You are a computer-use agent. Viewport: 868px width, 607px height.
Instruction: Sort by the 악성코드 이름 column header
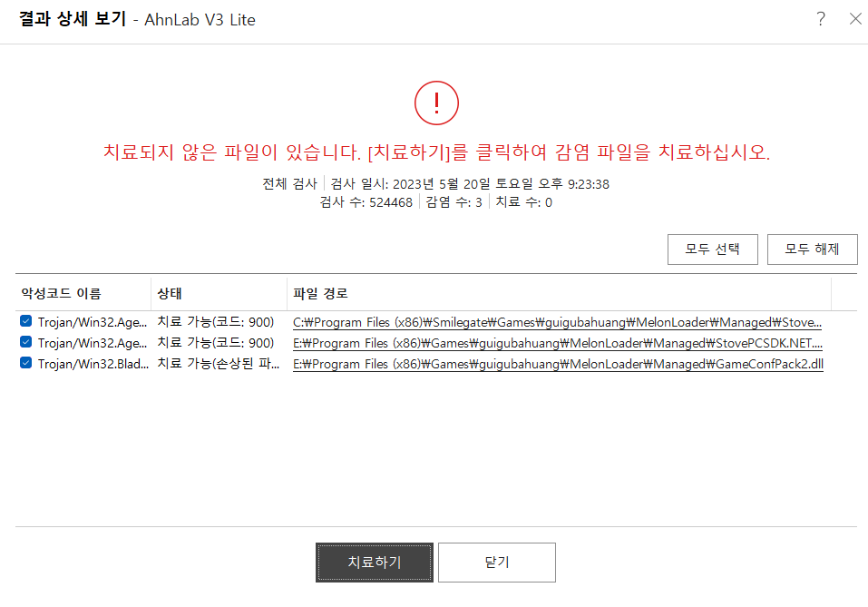coord(62,294)
